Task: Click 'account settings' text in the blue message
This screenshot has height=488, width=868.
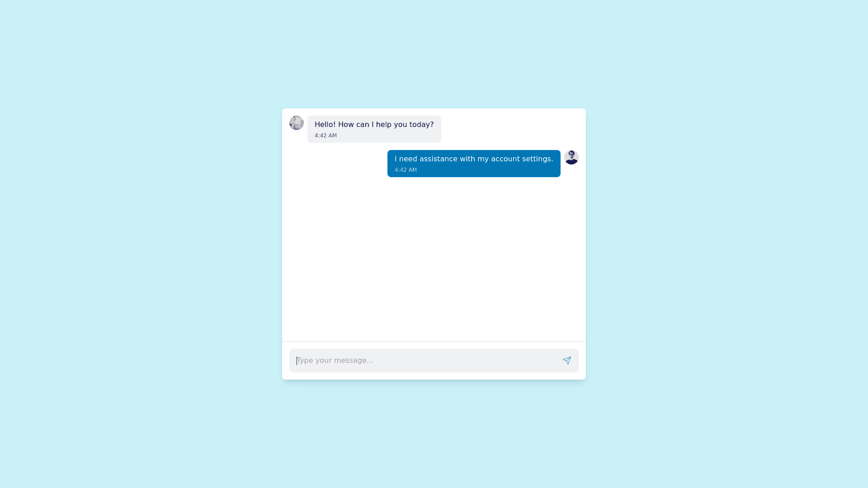Action: point(522,159)
